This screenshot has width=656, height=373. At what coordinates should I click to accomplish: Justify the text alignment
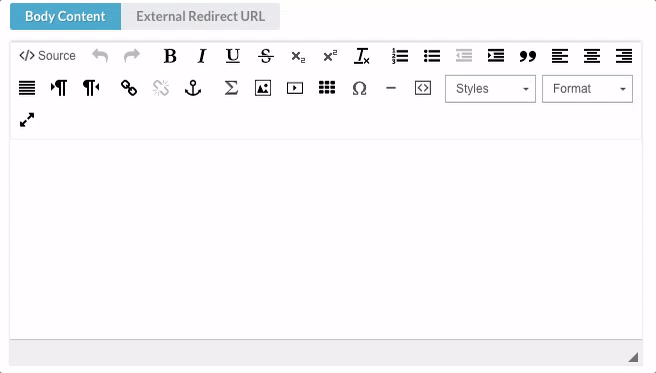click(x=27, y=88)
